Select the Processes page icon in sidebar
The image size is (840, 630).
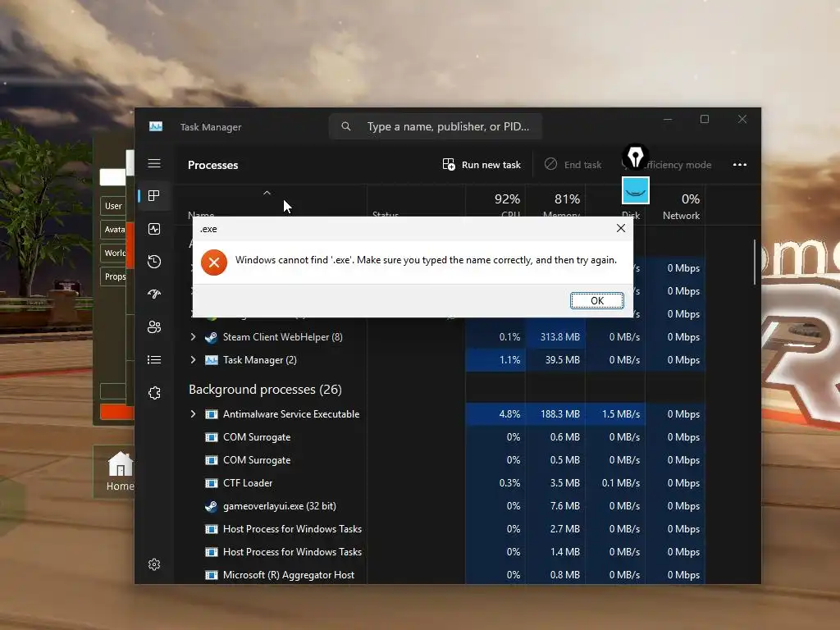pyautogui.click(x=154, y=195)
